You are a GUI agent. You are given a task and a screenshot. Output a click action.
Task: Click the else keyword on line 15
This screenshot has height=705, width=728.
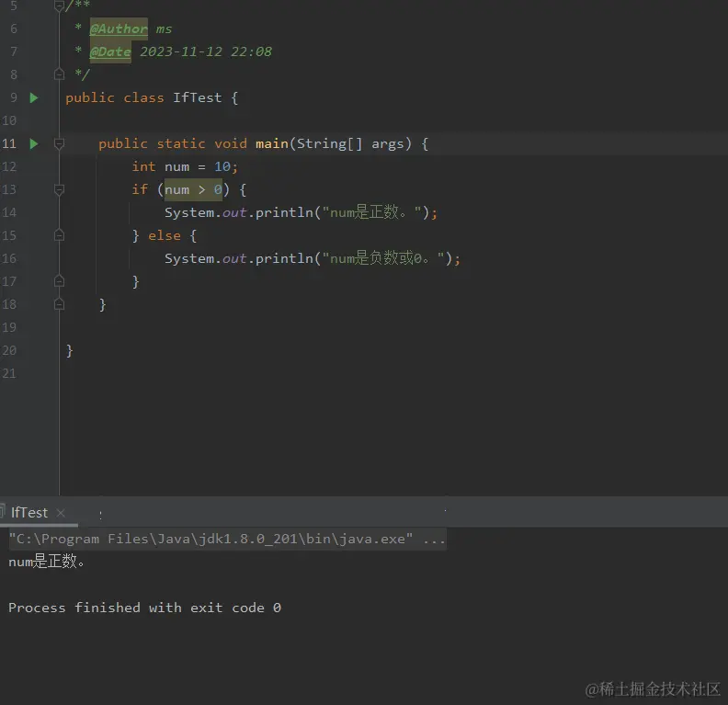pyautogui.click(x=165, y=236)
